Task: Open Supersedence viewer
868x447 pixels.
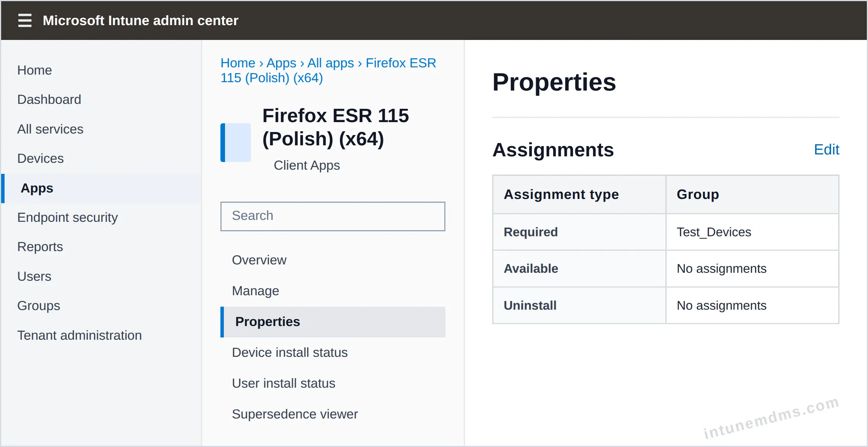Action: pyautogui.click(x=295, y=414)
